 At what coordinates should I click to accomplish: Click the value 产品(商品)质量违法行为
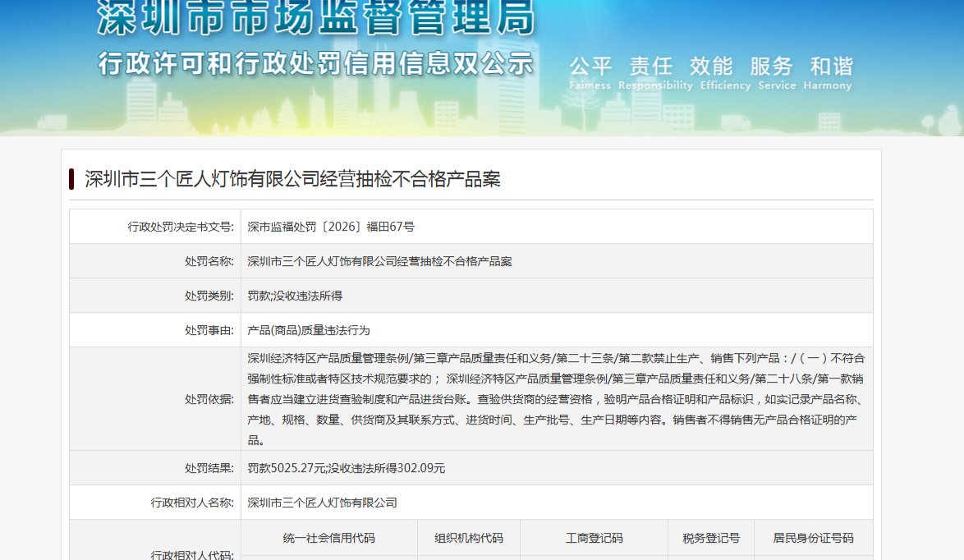coord(309,330)
